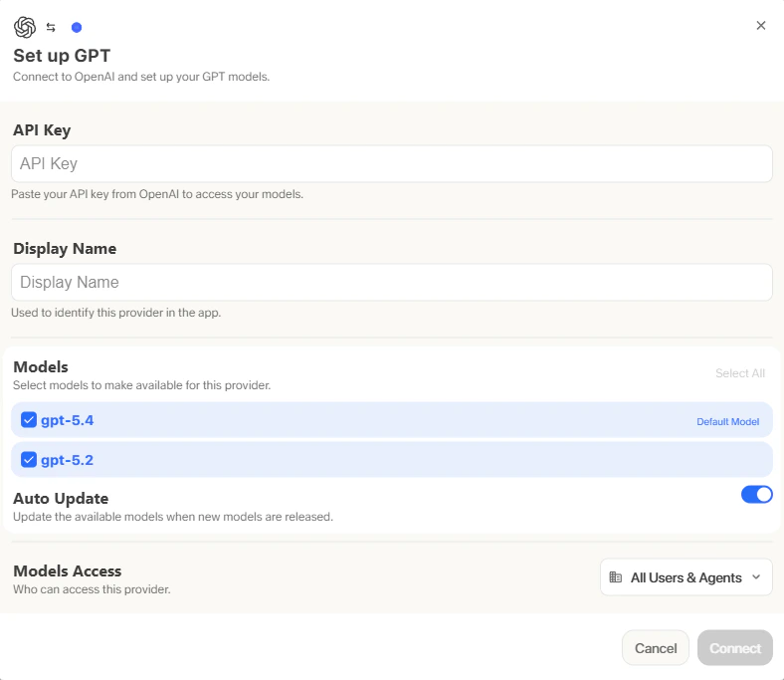This screenshot has height=680, width=784.
Task: Click the blue dot icon in header
Action: 77,28
